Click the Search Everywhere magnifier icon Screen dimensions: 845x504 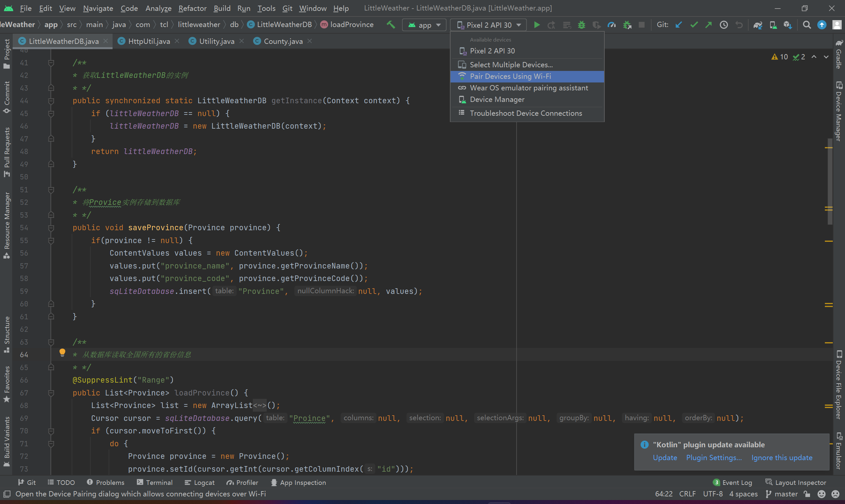(806, 25)
